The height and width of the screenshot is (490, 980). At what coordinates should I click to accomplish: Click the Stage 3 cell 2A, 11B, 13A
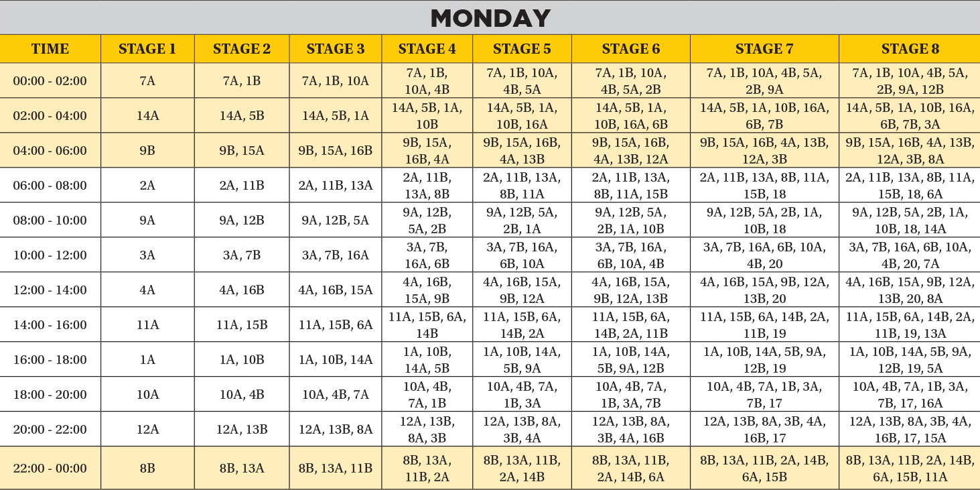336,186
